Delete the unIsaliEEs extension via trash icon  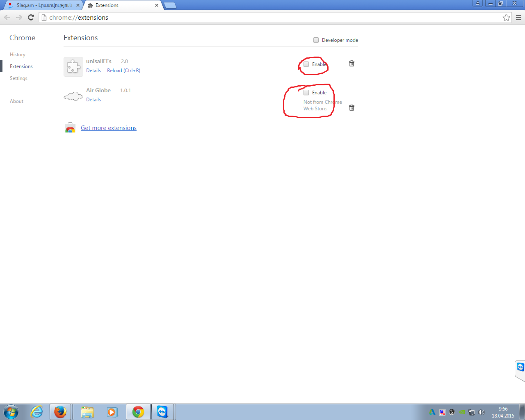tap(352, 64)
